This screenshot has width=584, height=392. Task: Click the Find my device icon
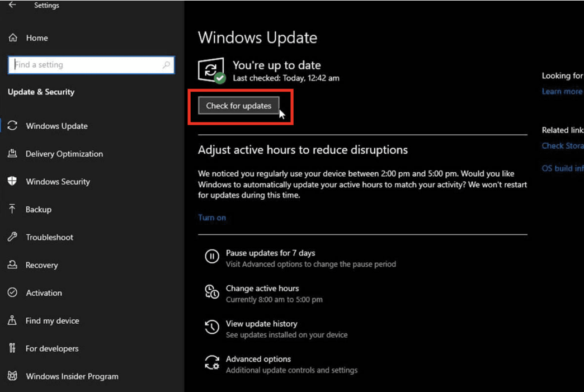(12, 320)
